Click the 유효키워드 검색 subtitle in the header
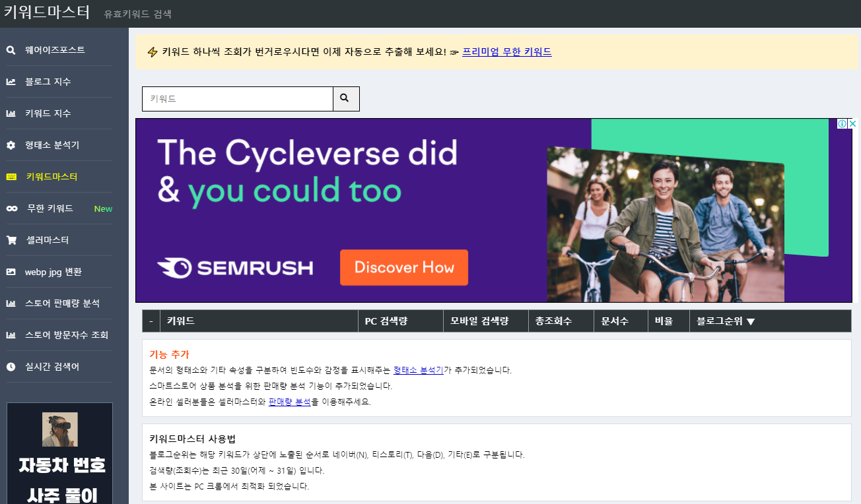 137,14
